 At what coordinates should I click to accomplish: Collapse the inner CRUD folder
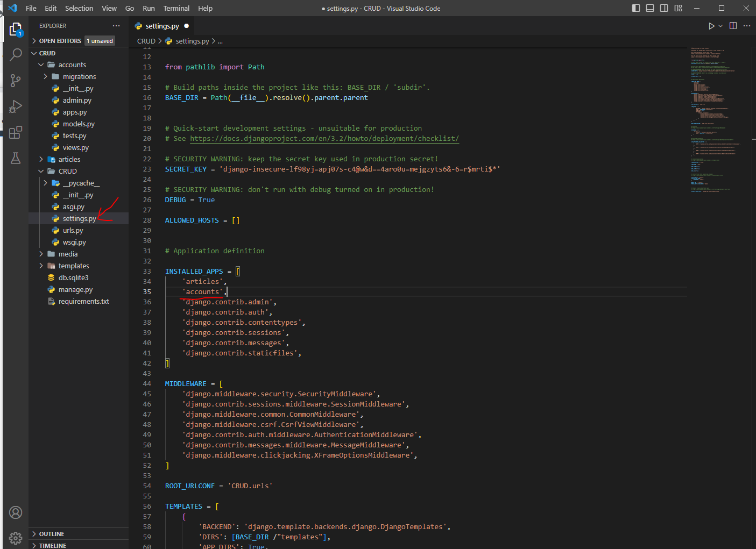[79, 171]
